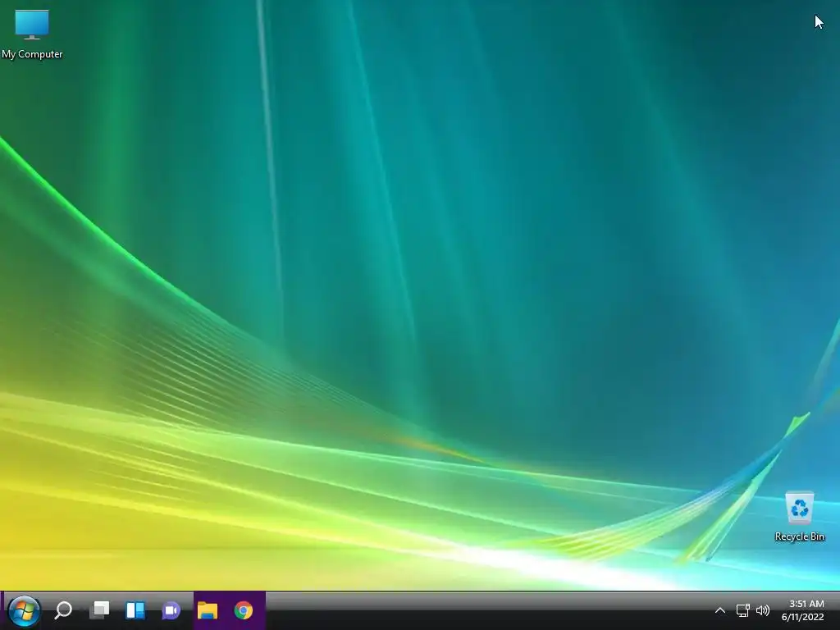Open the clock showing 3:51 AM
The height and width of the screenshot is (630, 840).
point(806,604)
